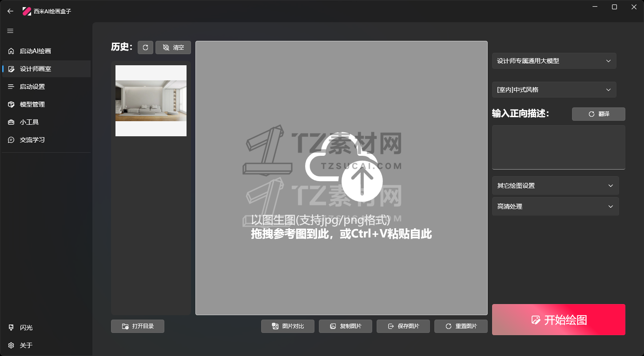Refresh the history list

pyautogui.click(x=145, y=47)
